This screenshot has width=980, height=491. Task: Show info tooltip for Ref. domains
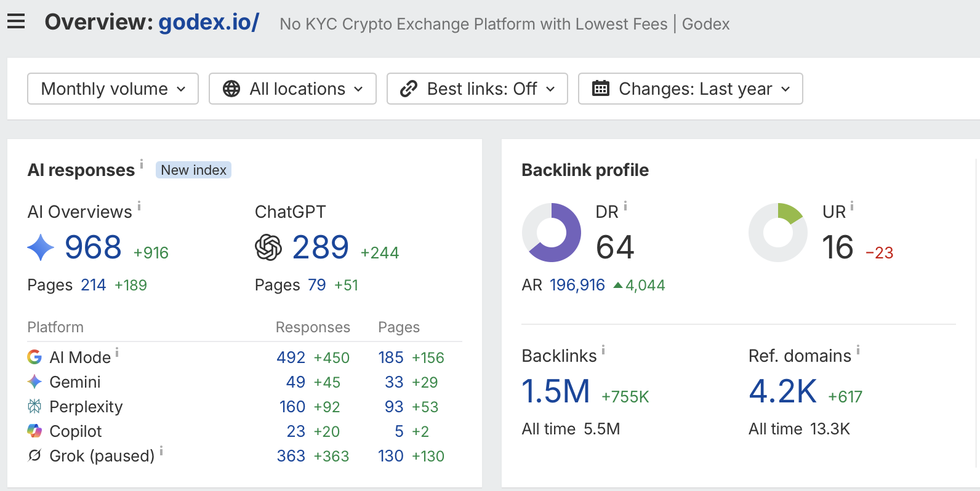(858, 349)
